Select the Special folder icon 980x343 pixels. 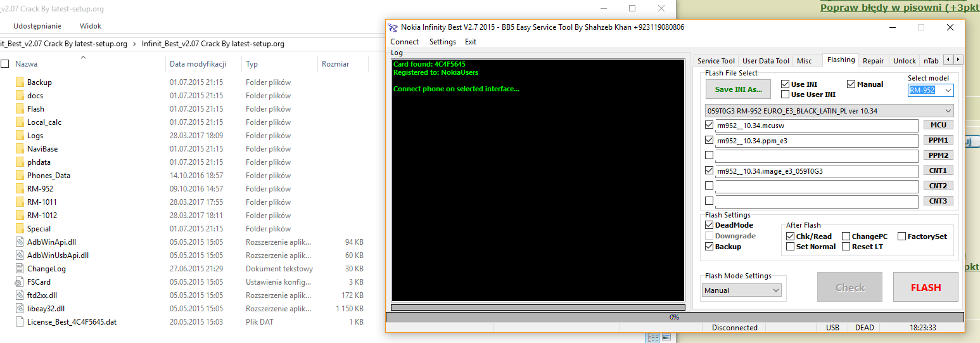coord(20,228)
